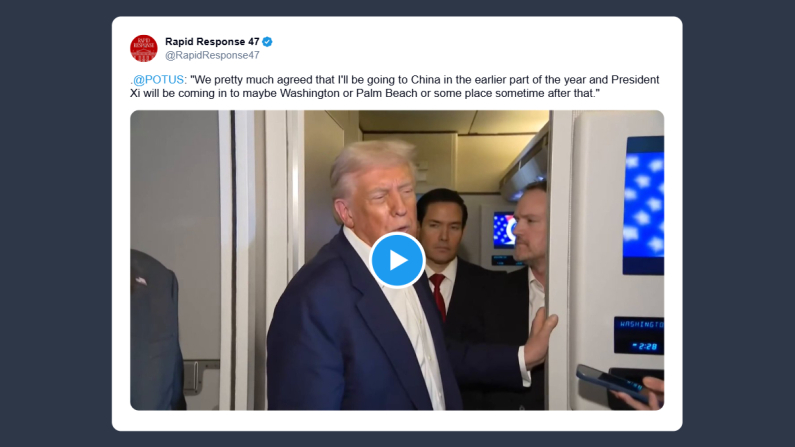Click the dark-suited figure at video's left edge

tap(155, 329)
